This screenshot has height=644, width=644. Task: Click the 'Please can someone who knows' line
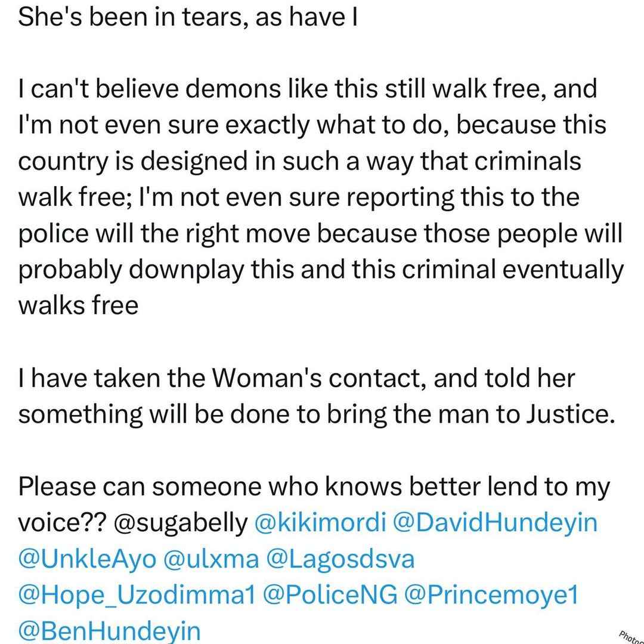pyautogui.click(x=314, y=487)
